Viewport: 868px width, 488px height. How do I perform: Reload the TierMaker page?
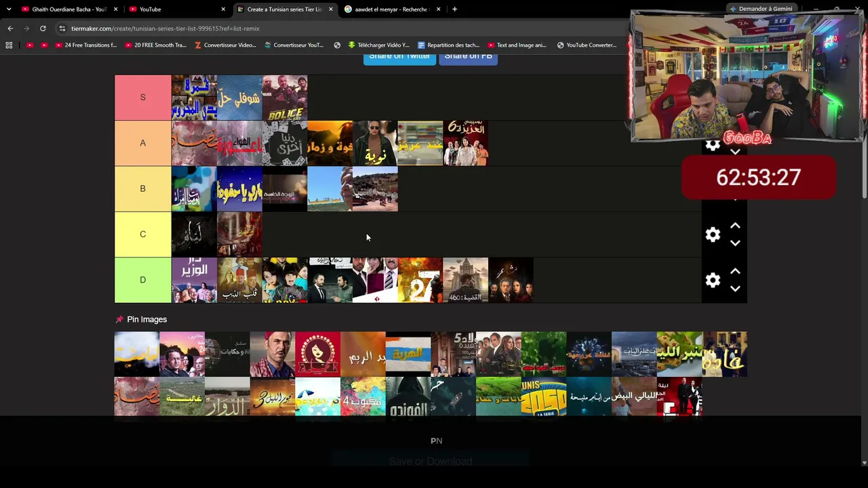coord(43,28)
